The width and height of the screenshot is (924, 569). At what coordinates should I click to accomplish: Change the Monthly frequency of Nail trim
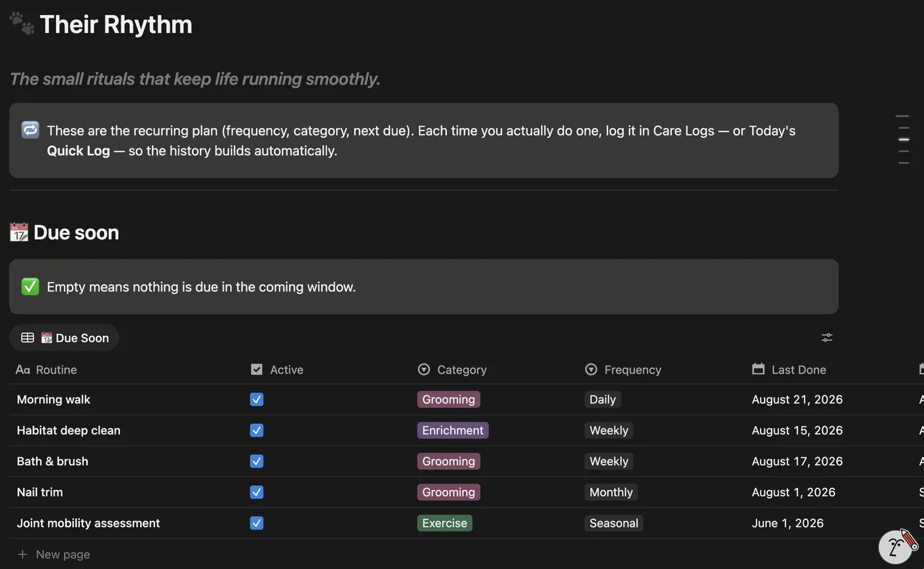[611, 492]
